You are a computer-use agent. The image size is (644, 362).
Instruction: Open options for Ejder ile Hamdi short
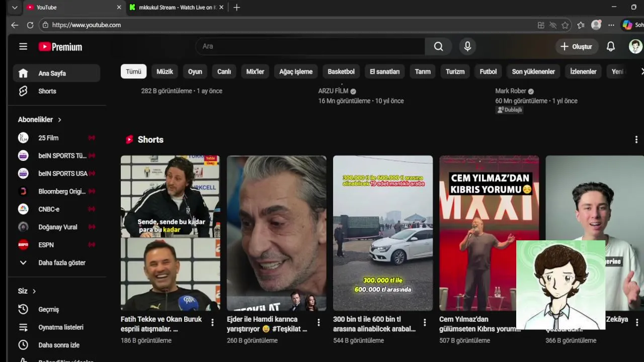(x=318, y=322)
